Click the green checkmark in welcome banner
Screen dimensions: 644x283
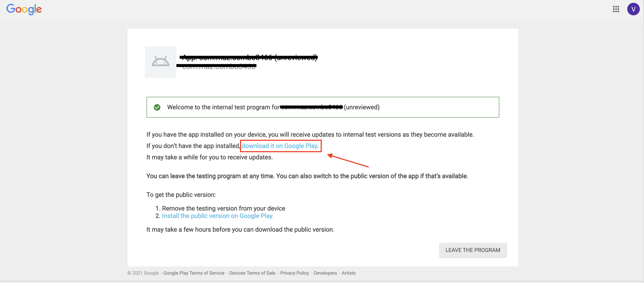point(157,107)
